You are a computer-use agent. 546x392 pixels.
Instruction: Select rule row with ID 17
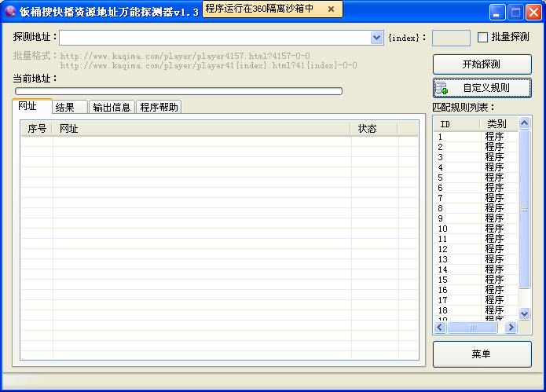pyautogui.click(x=476, y=300)
